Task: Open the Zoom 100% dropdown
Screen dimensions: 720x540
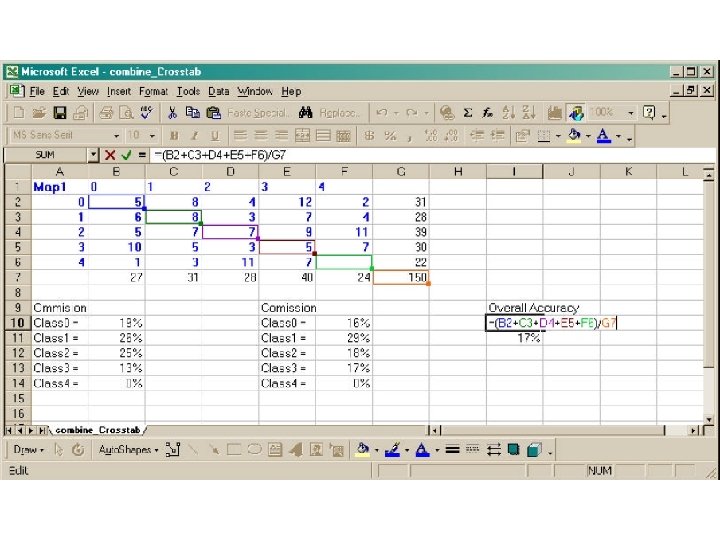Action: pos(631,112)
